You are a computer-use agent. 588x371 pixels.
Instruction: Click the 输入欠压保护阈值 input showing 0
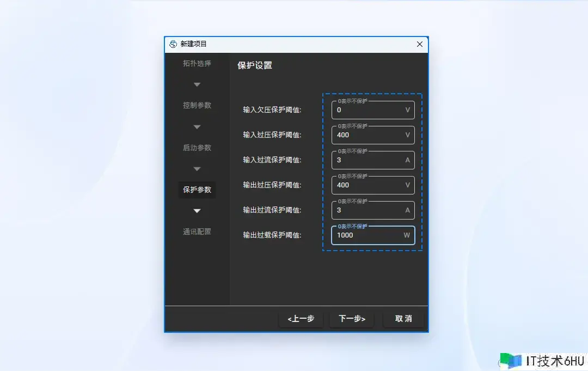(x=373, y=110)
